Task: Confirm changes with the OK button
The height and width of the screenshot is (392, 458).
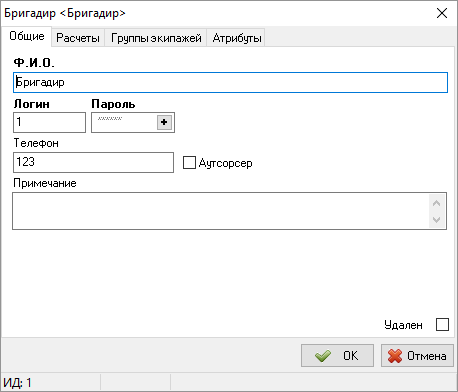Action: 337,356
